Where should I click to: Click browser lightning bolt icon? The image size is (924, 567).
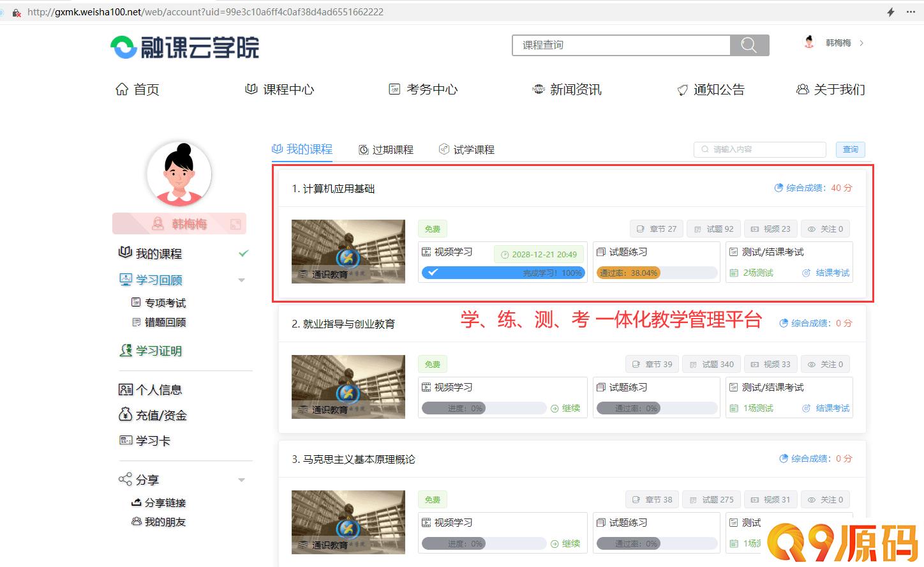pyautogui.click(x=891, y=11)
